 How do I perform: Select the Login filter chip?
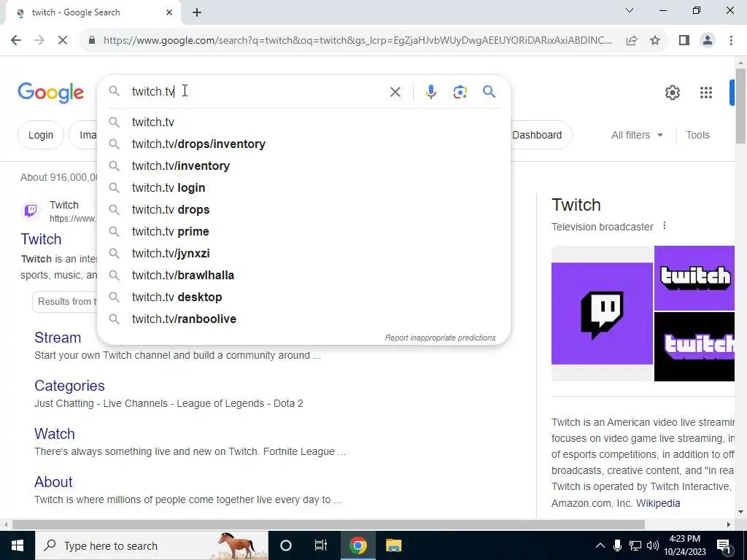click(x=41, y=135)
